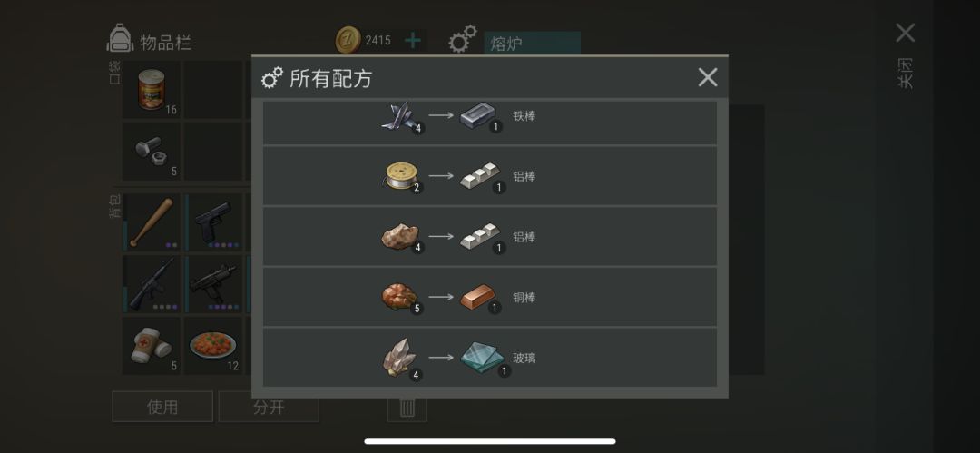The width and height of the screenshot is (980, 453).
Task: Click the 分开 split button
Action: (269, 407)
